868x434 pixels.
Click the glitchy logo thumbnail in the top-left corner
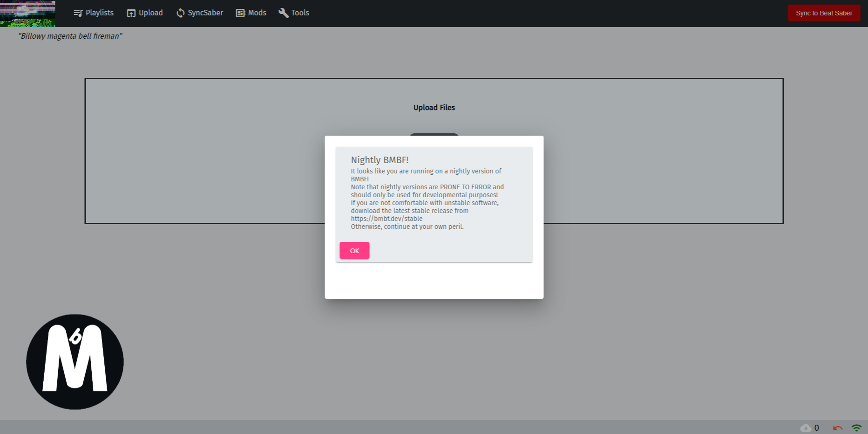(x=27, y=14)
